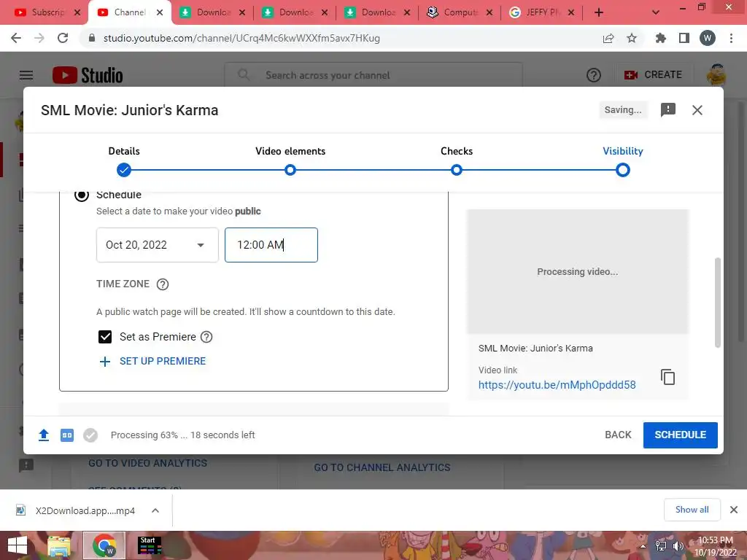Click the checks complete checkmark icon
Viewport: 747px width, 560px height.
tap(90, 435)
